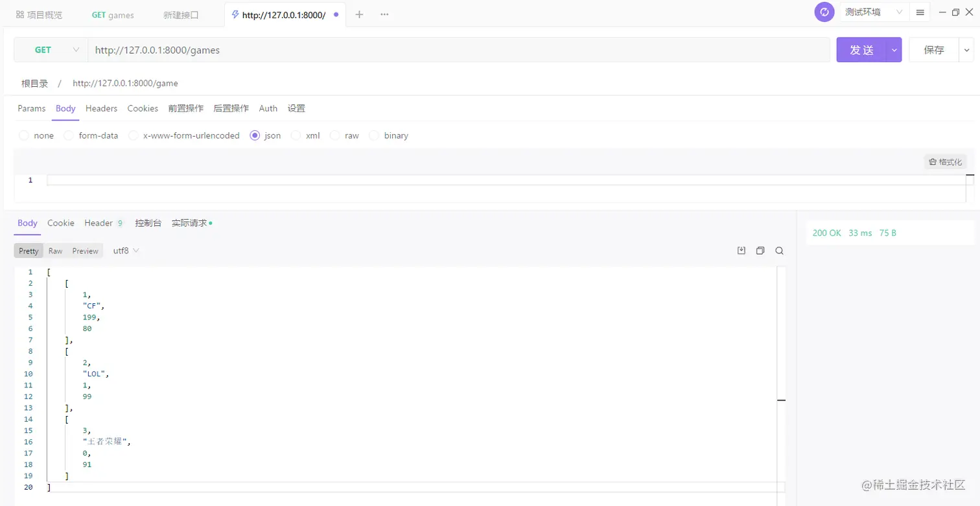Click the 发送 send button
Viewport: 980px width, 506px height.
[862, 50]
